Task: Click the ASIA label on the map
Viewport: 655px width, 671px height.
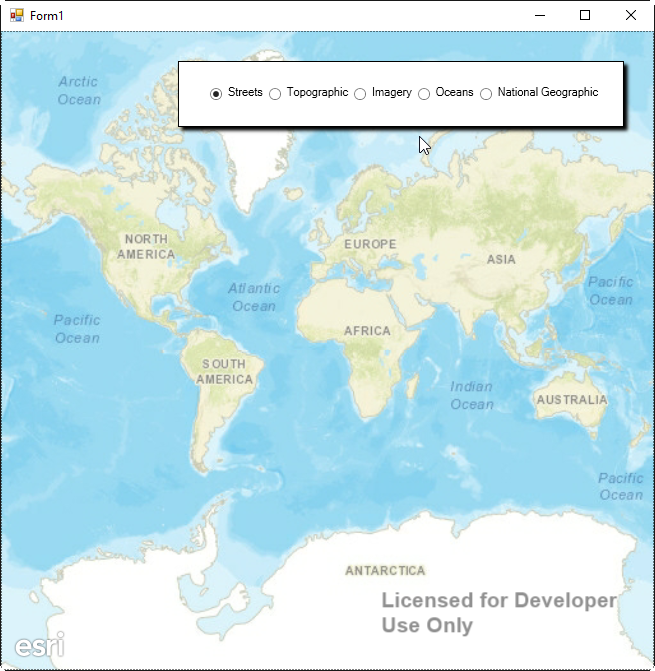Action: 501,259
